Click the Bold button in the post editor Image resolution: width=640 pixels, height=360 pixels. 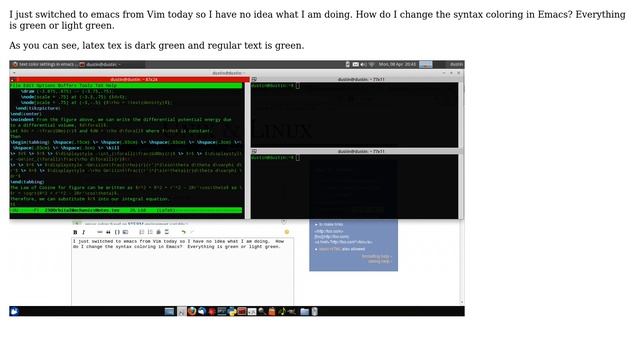75,232
